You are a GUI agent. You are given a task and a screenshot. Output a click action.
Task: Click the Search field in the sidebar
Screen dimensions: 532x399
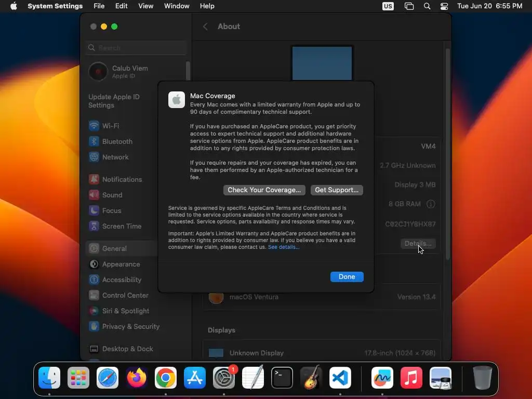(137, 48)
